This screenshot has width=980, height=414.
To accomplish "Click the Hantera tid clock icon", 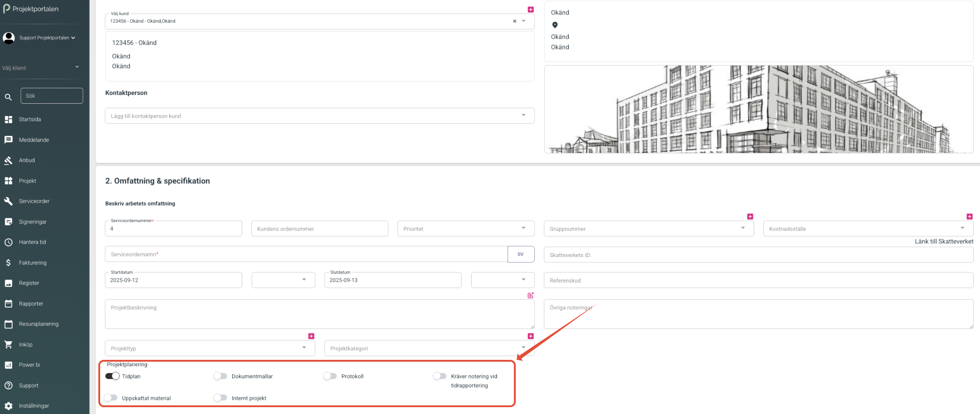I will tap(8, 242).
